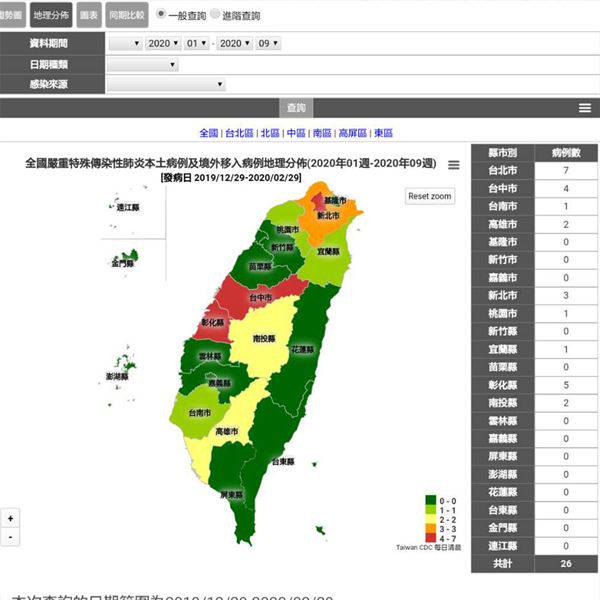The image size is (600, 600).
Task: Open the 高屏區 region link
Action: tap(352, 133)
